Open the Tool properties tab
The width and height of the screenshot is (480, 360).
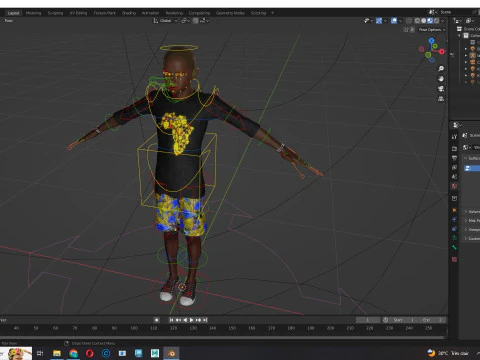tap(454, 137)
